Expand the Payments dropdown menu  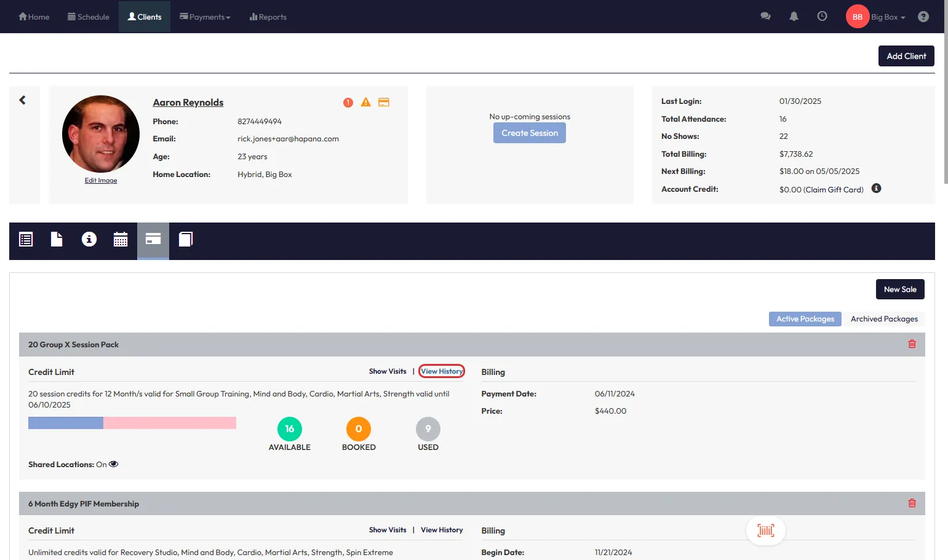coord(205,17)
